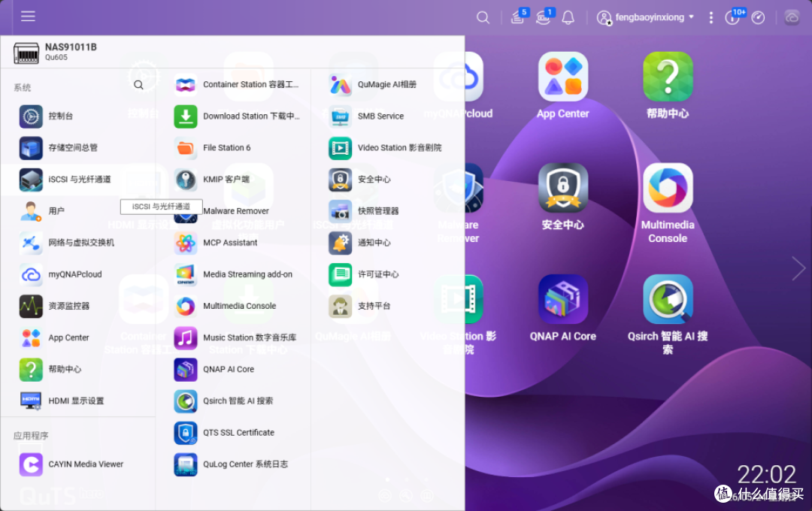Image resolution: width=812 pixels, height=511 pixels.
Task: Open the info icon with 10+ badge
Action: [x=734, y=17]
